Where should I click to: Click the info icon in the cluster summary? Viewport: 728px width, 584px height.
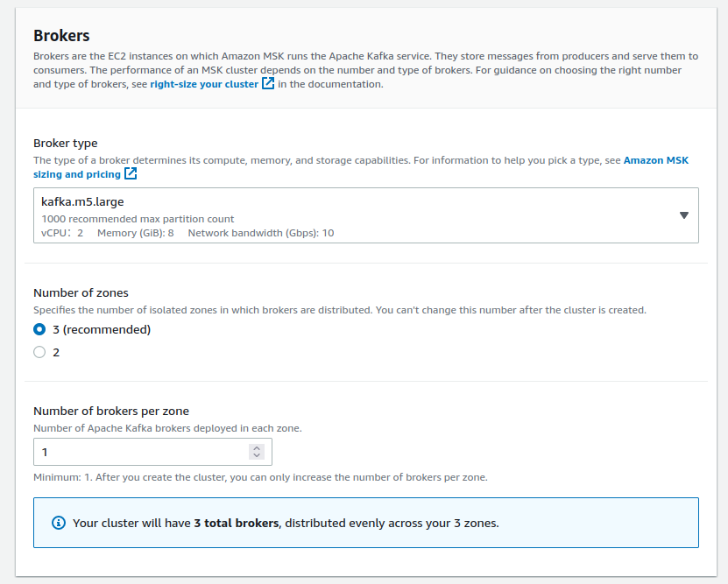(59, 523)
